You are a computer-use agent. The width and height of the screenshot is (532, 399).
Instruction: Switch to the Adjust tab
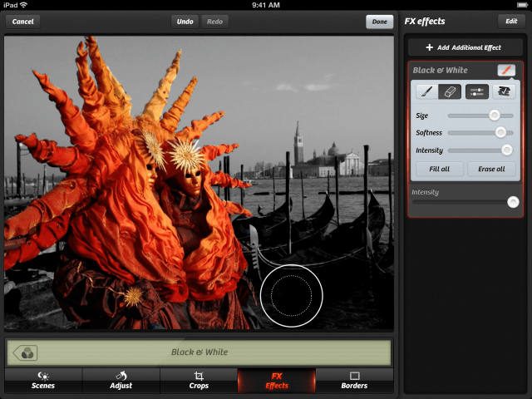point(121,381)
